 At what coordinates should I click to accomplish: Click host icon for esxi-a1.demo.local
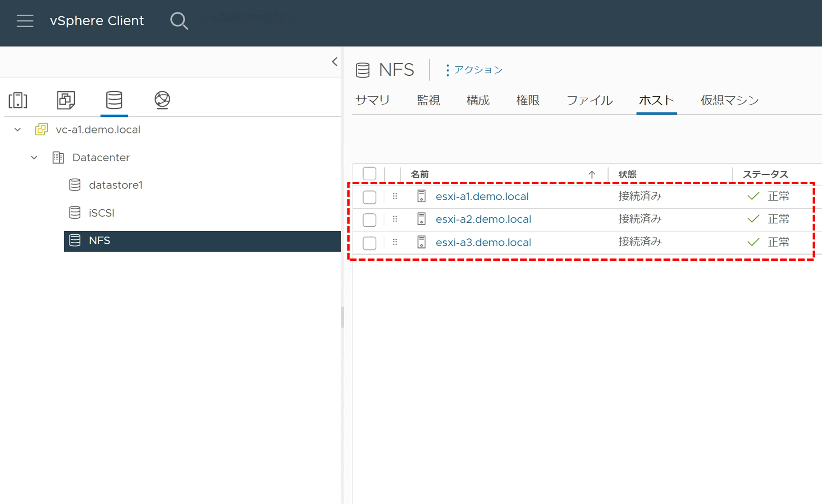point(421,196)
